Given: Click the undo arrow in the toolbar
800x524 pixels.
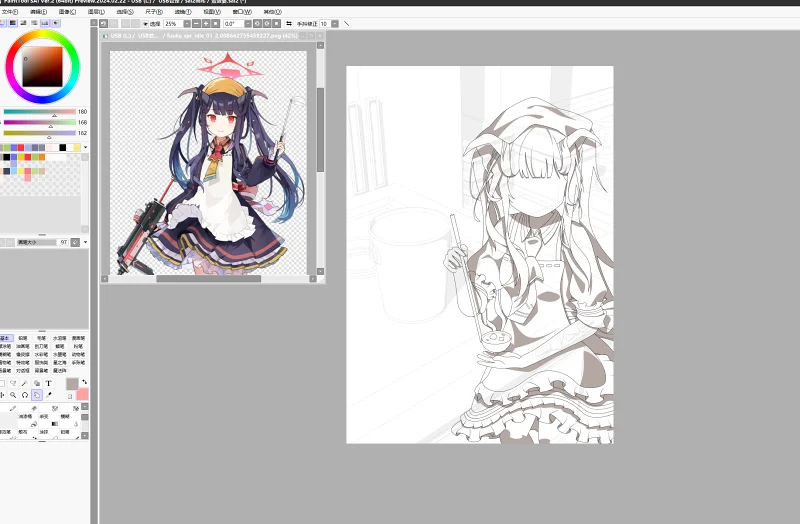Looking at the screenshot, I should point(104,23).
